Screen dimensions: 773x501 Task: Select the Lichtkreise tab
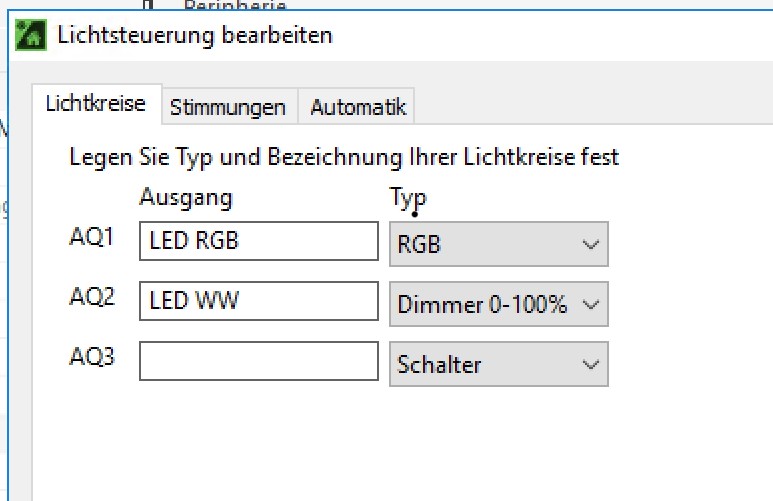coord(96,104)
